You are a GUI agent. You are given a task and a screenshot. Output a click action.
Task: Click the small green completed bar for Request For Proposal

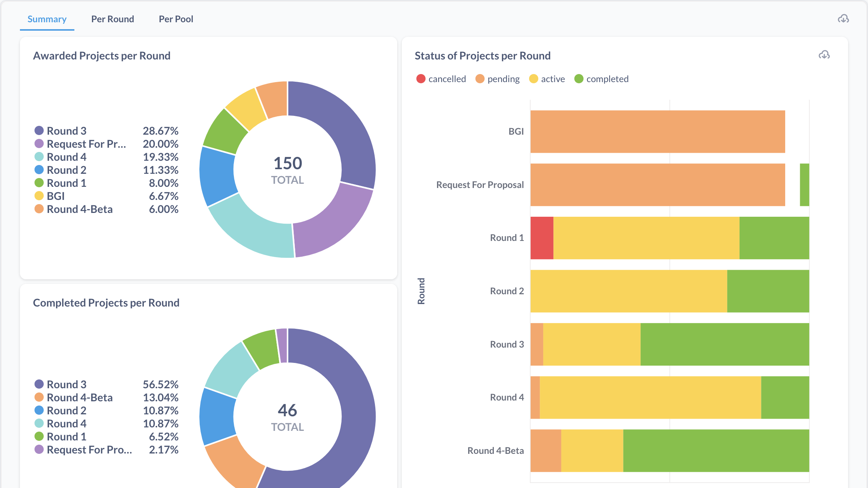tap(804, 185)
